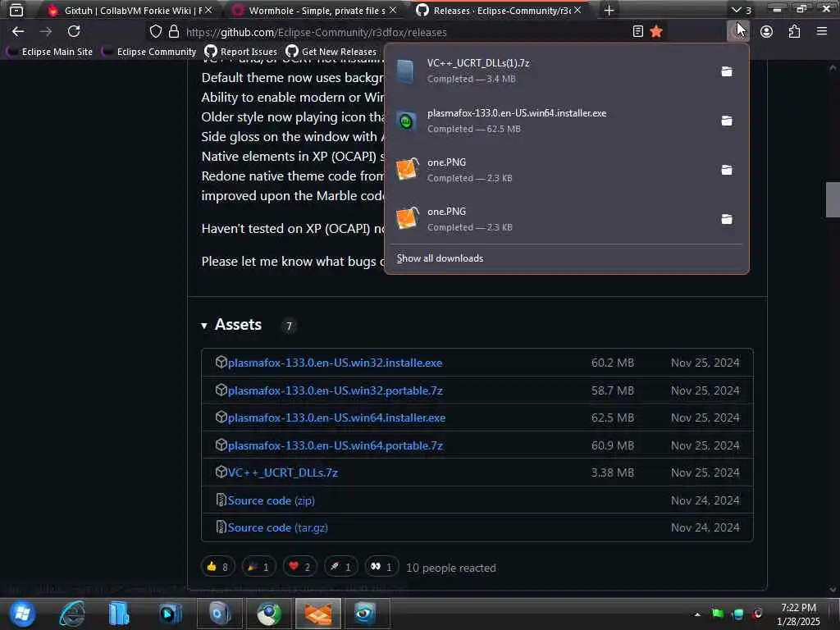Switch to Wormhole file sharing tab
The image size is (840, 630).
click(x=309, y=10)
